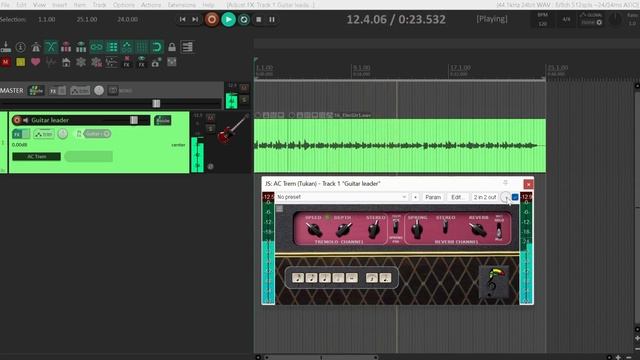Click the red guitar track icon

click(232, 128)
